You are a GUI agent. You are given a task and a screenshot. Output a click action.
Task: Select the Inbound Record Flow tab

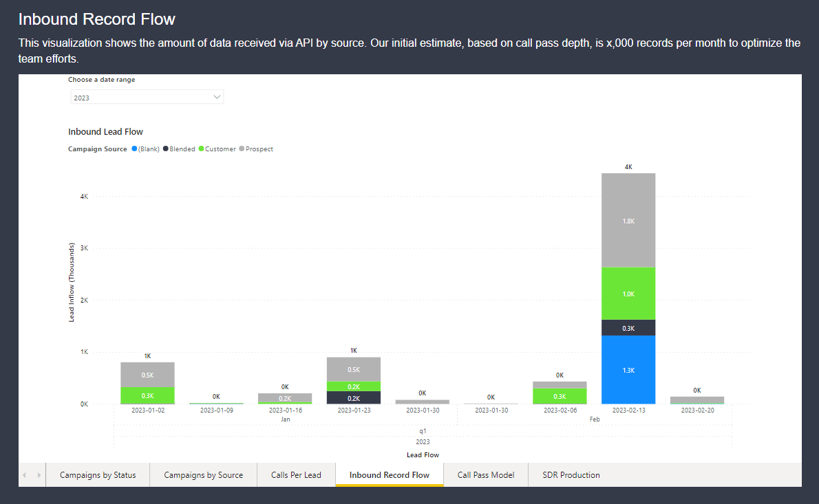tap(389, 475)
